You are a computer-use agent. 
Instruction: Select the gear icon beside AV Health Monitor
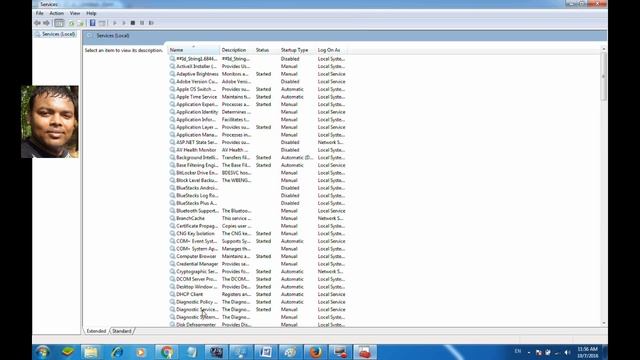click(172, 150)
